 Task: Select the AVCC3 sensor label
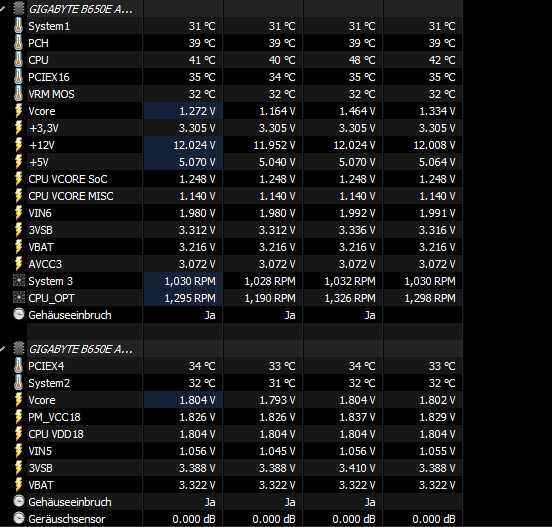click(x=45, y=264)
